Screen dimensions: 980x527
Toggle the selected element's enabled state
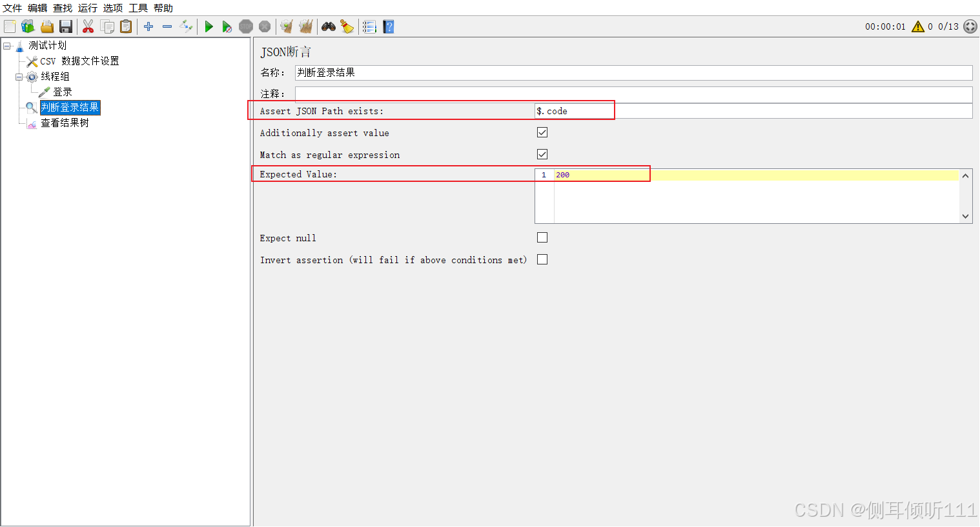[x=186, y=26]
